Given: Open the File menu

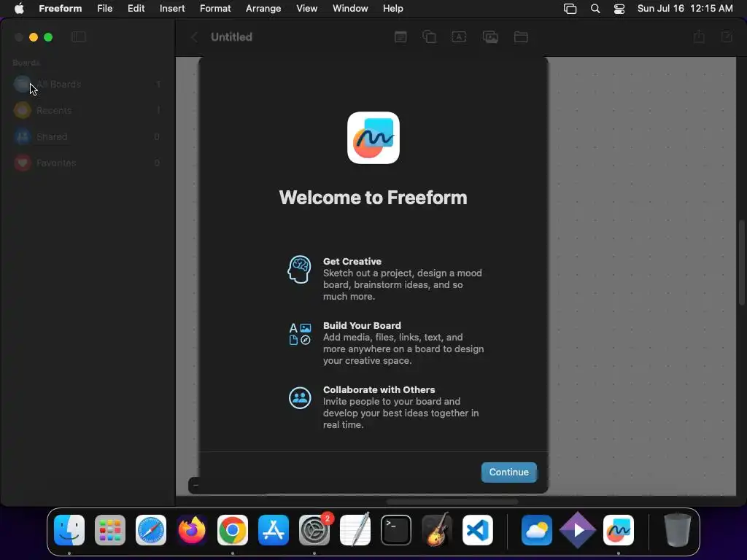Looking at the screenshot, I should 105,8.
